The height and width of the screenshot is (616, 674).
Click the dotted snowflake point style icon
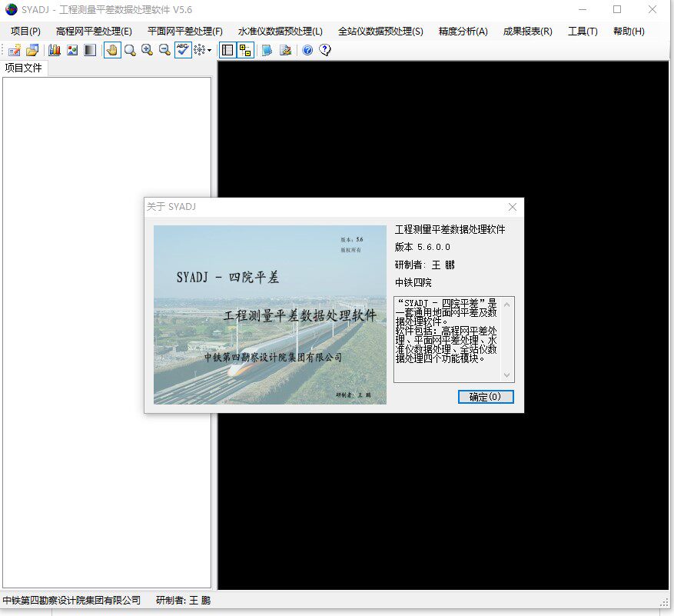tap(200, 50)
